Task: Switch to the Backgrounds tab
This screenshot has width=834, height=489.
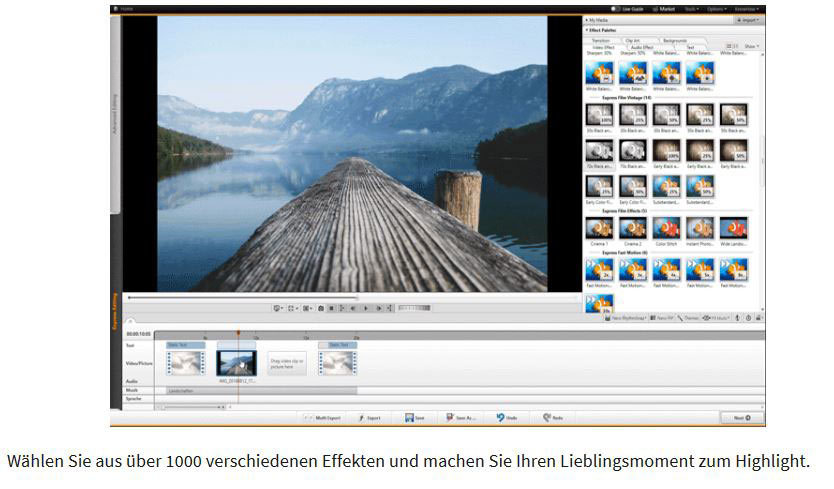Action: point(675,40)
